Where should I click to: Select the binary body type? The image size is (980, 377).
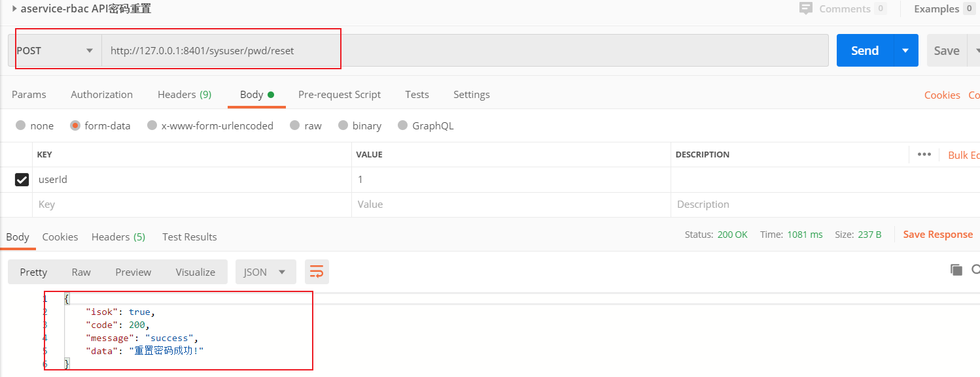click(x=343, y=125)
